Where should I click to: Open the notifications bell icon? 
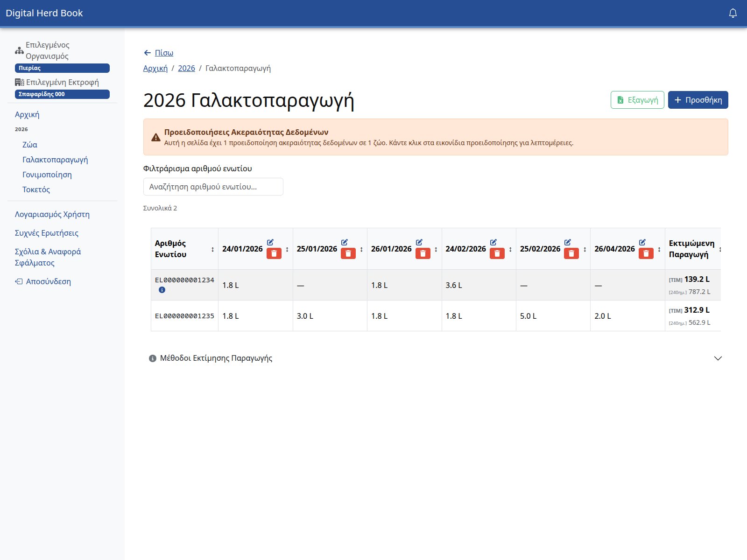click(x=733, y=13)
